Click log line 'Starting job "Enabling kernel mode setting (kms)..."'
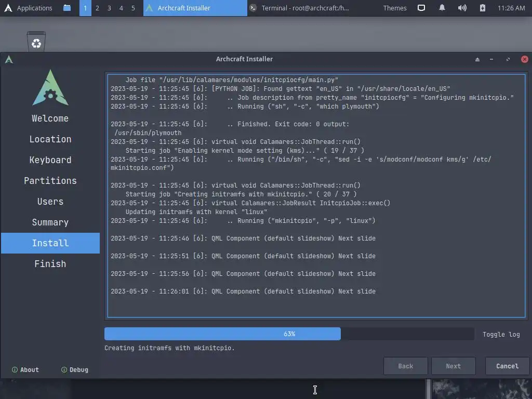Image resolution: width=532 pixels, height=399 pixels. pyautogui.click(x=245, y=150)
